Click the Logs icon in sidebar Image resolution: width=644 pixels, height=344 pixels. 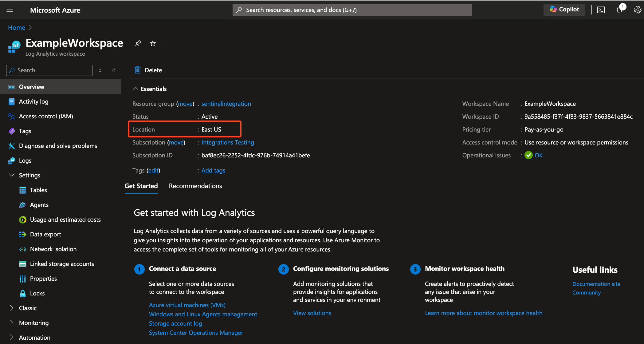point(12,160)
